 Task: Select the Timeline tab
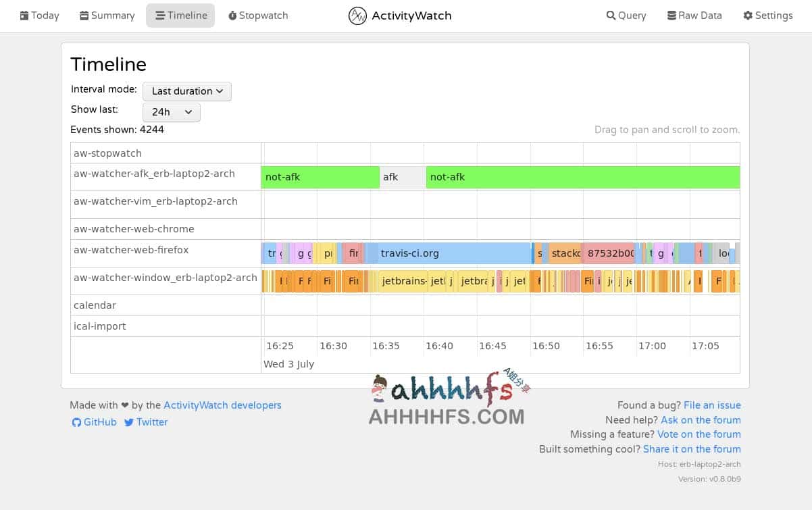(180, 15)
